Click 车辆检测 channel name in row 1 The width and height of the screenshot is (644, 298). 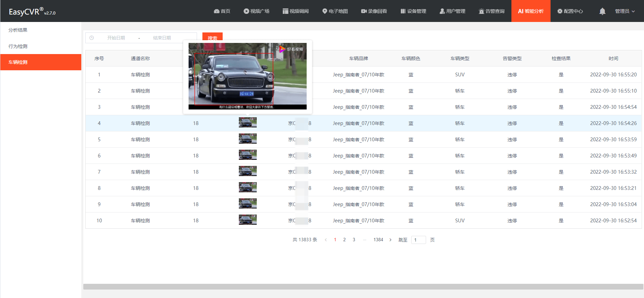coord(140,75)
